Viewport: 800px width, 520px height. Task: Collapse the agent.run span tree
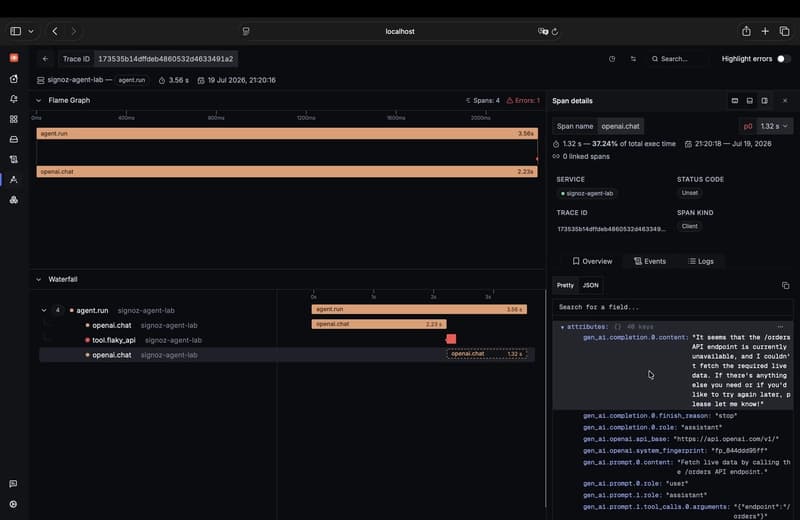pyautogui.click(x=44, y=310)
